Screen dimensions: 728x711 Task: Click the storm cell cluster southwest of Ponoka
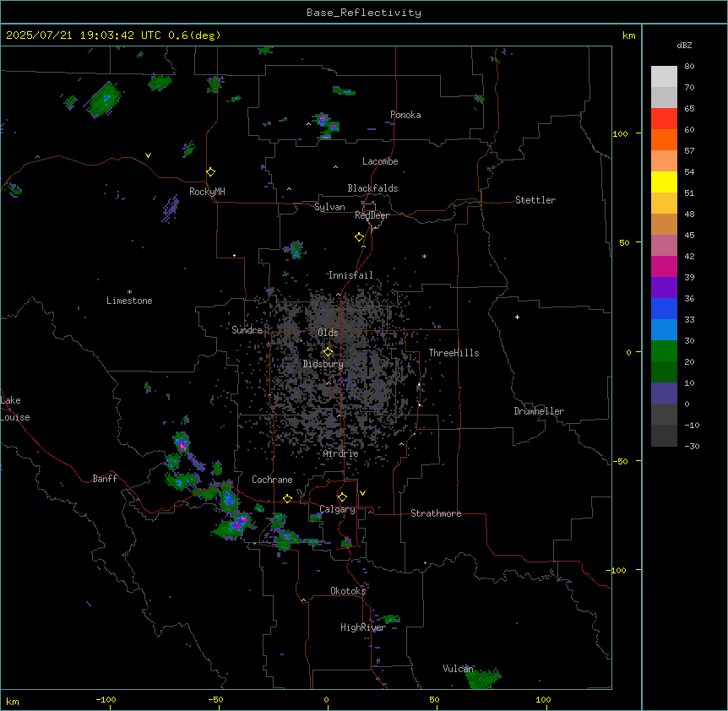click(328, 126)
